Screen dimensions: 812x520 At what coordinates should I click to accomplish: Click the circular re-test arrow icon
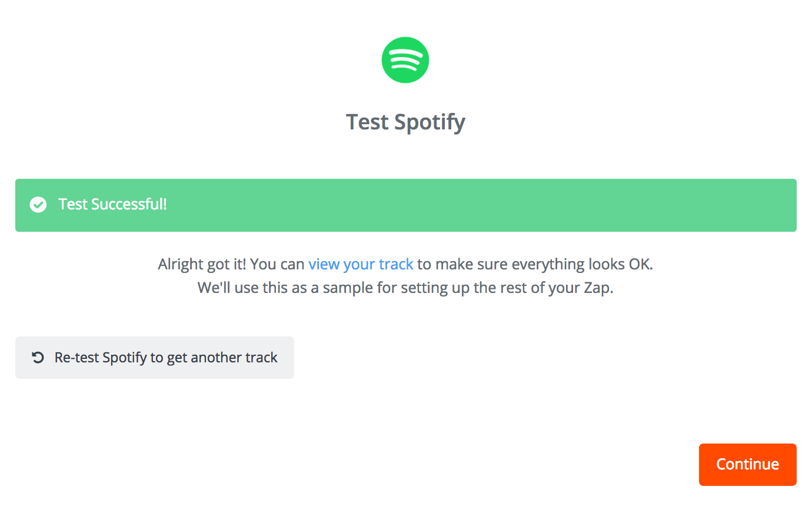point(38,358)
